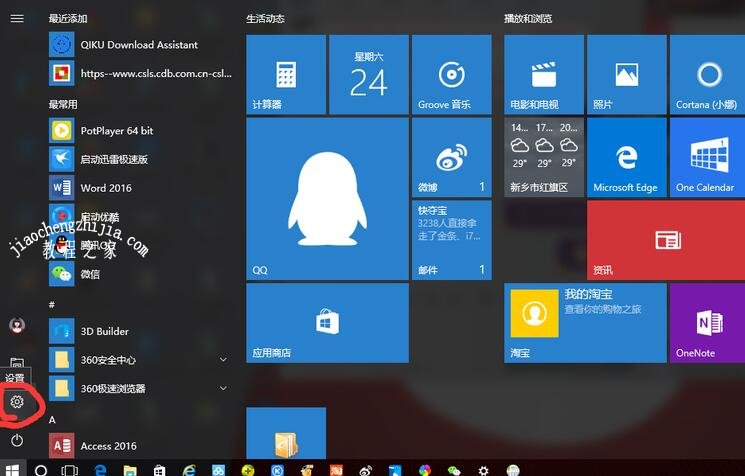Open Internet Explorer on the taskbar
This screenshot has height=476, width=745.
[189, 470]
